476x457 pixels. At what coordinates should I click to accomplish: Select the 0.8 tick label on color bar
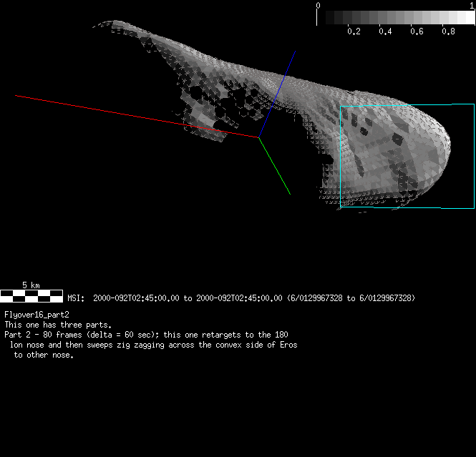[449, 31]
